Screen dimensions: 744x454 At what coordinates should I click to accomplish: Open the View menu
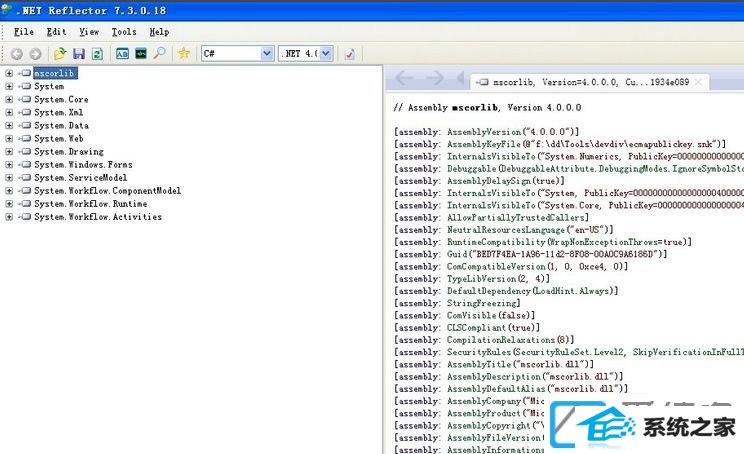89,32
